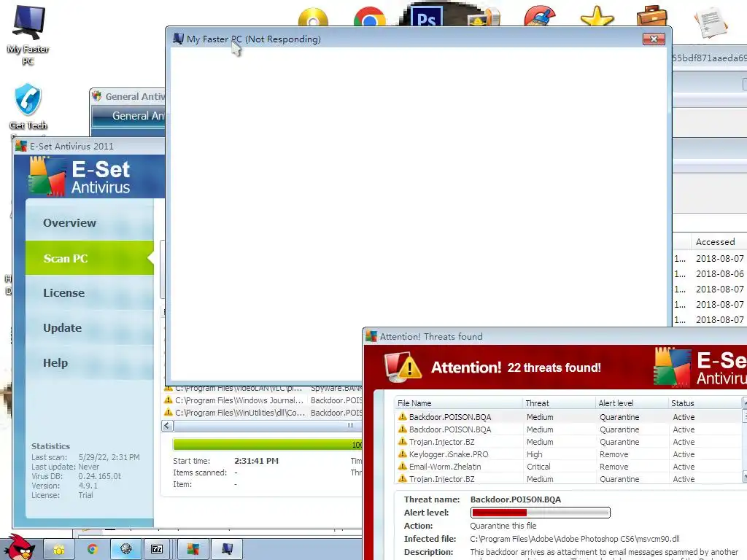The image size is (747, 560).
Task: Select the first Backdoor.POISON.BQA threat row
Action: click(x=568, y=416)
